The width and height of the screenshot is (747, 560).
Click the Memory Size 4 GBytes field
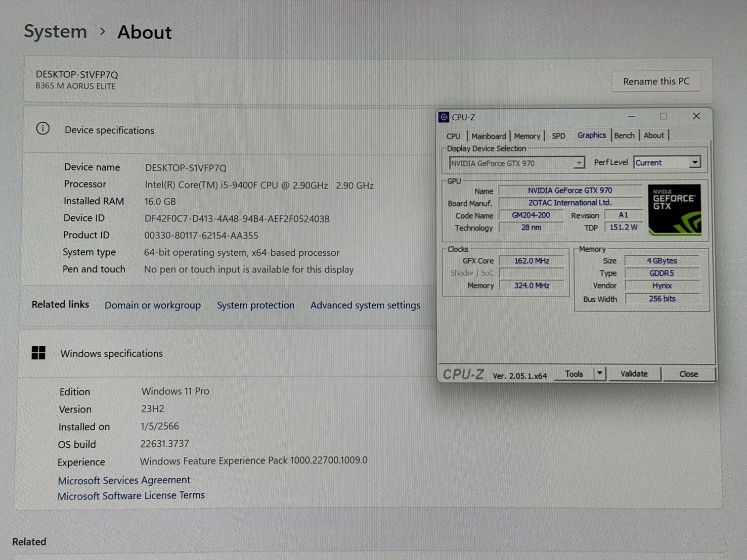tap(662, 261)
